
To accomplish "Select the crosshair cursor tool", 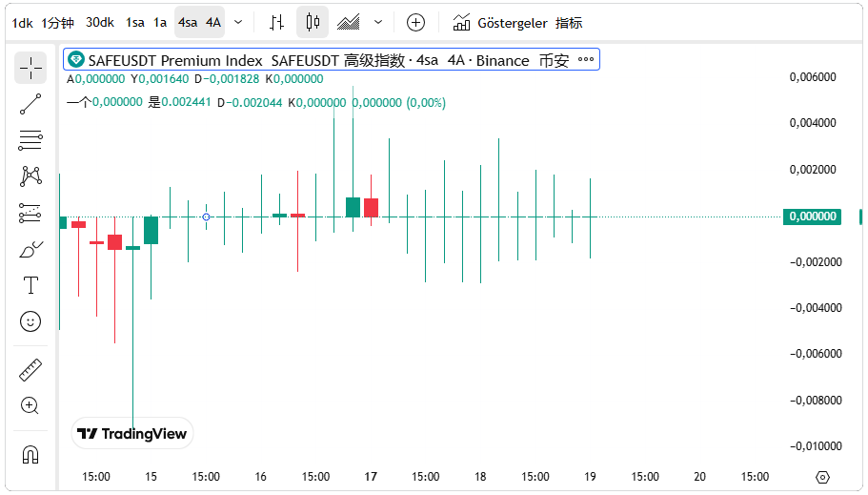I will 30,68.
